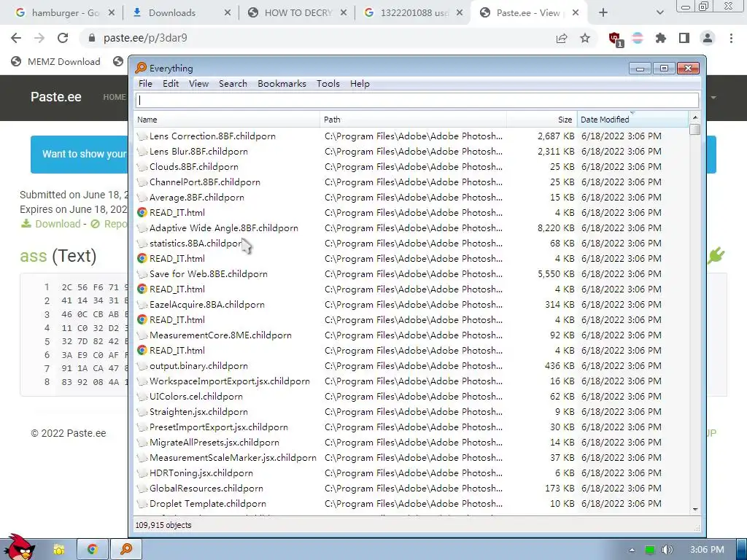Open the folder icon on the taskbar
The width and height of the screenshot is (747, 560).
pos(58,550)
